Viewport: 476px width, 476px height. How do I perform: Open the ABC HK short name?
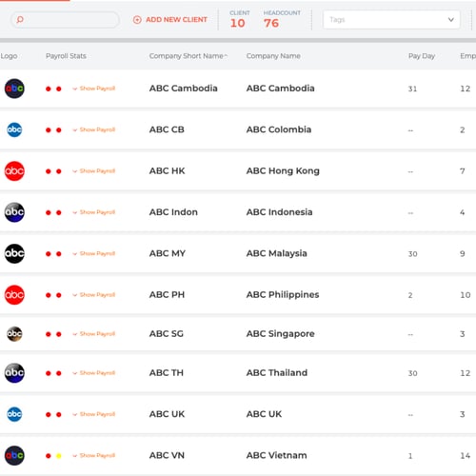(x=168, y=170)
